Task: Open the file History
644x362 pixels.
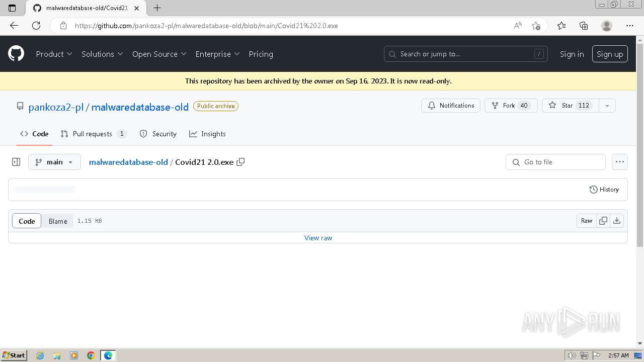Action: (x=604, y=190)
